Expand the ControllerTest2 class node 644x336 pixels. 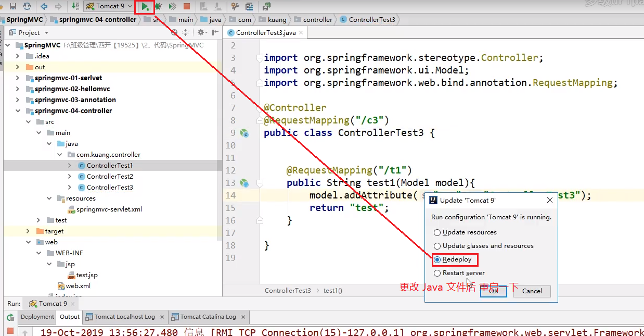pos(70,176)
